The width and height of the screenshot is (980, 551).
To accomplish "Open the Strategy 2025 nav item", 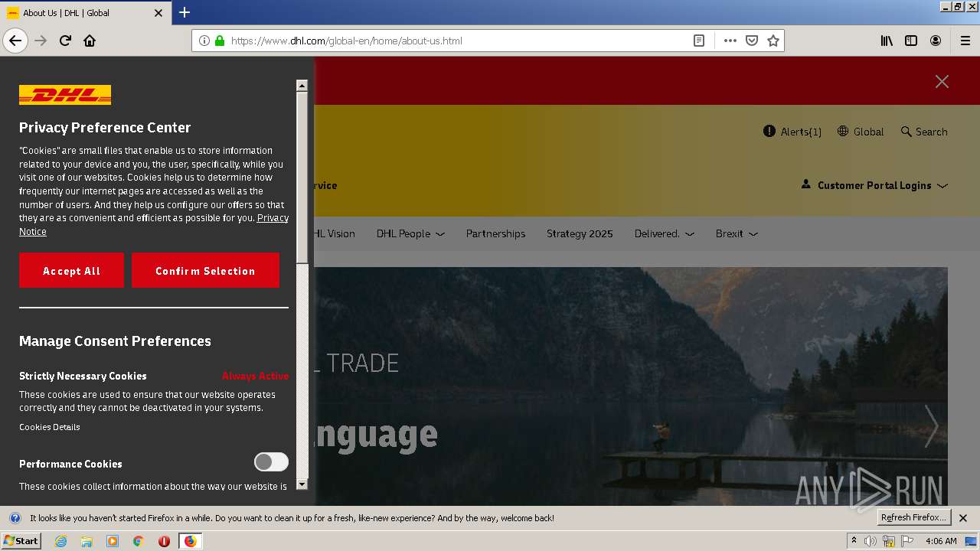I will 580,233.
